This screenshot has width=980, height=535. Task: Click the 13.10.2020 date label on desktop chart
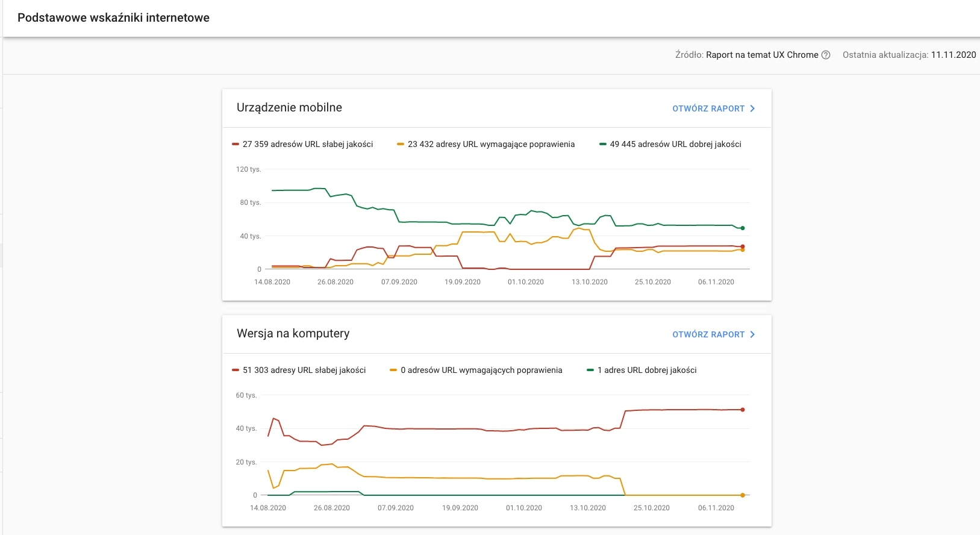(588, 508)
